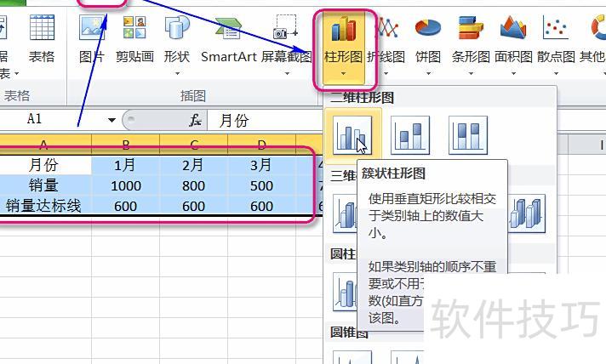
Task: Select the cell containing 3月
Action: point(261,165)
